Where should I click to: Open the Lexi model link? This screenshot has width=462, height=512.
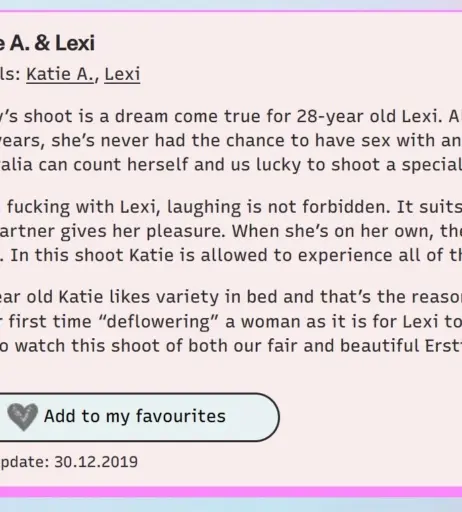[x=122, y=74]
